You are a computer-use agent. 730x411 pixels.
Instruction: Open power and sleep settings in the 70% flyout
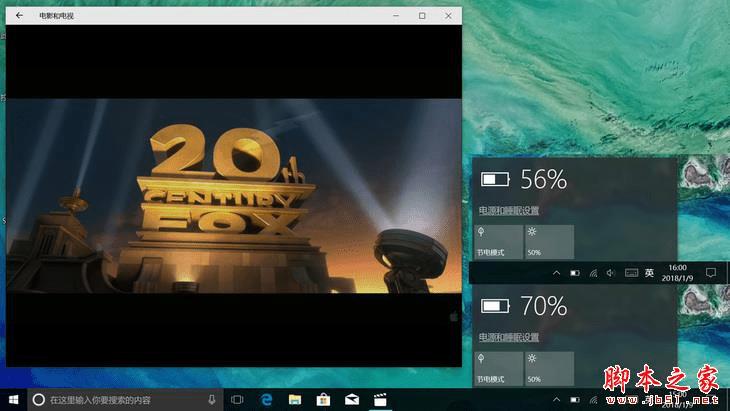click(x=509, y=337)
